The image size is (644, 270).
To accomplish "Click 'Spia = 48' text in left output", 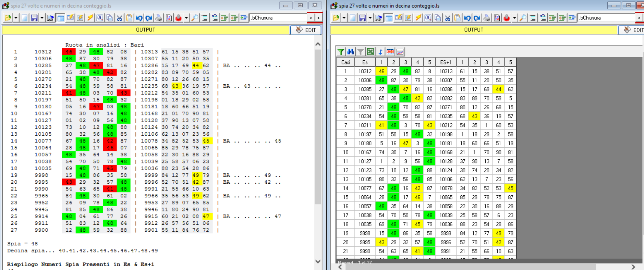I will point(22,244).
